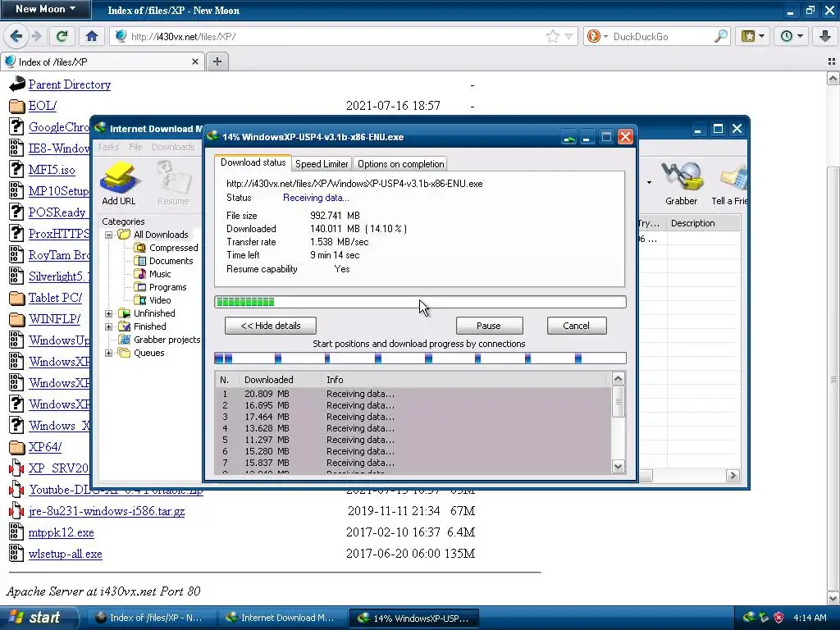
Task: Click the connections list scroll up arrow
Action: (x=618, y=379)
